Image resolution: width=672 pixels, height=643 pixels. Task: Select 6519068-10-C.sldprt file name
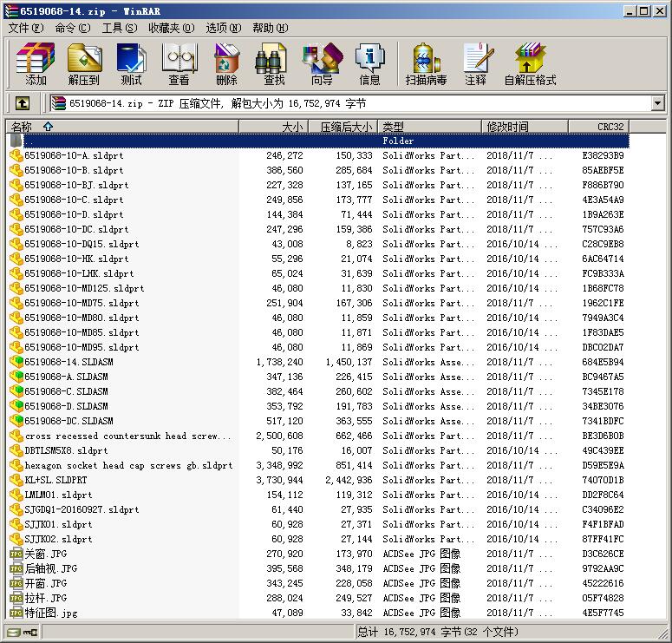tap(74, 200)
